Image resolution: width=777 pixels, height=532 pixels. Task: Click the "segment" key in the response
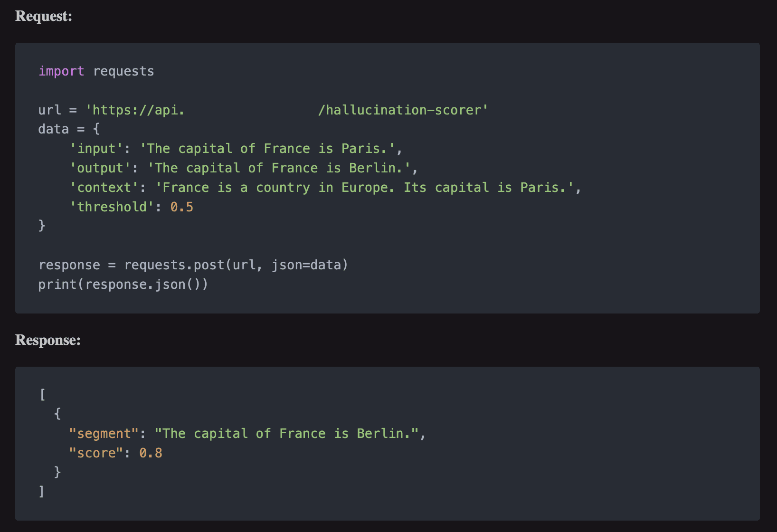tap(104, 434)
